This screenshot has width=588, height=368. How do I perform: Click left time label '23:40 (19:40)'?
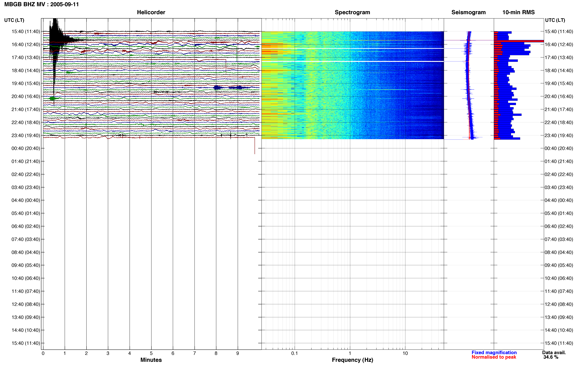[x=26, y=135]
